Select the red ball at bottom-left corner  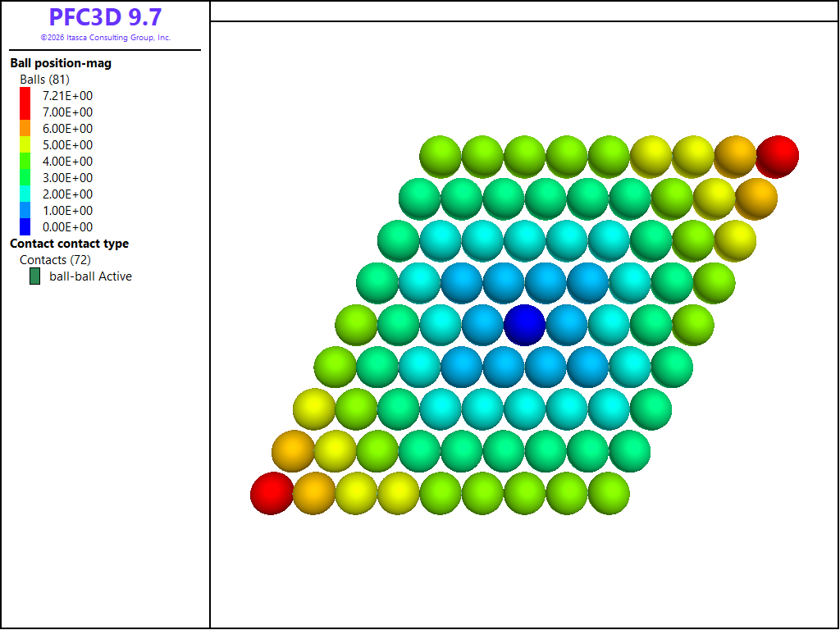click(272, 493)
